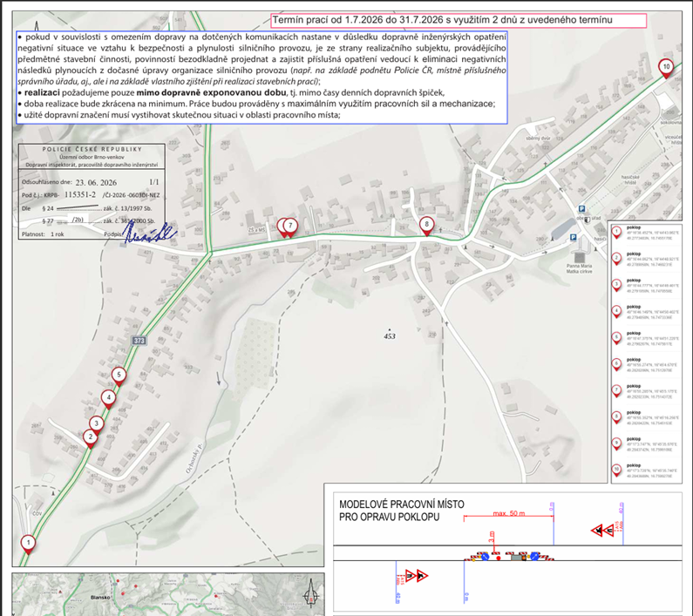The width and height of the screenshot is (693, 616).
Task: Click the red max. 50 m dimension label
Action: [x=509, y=513]
